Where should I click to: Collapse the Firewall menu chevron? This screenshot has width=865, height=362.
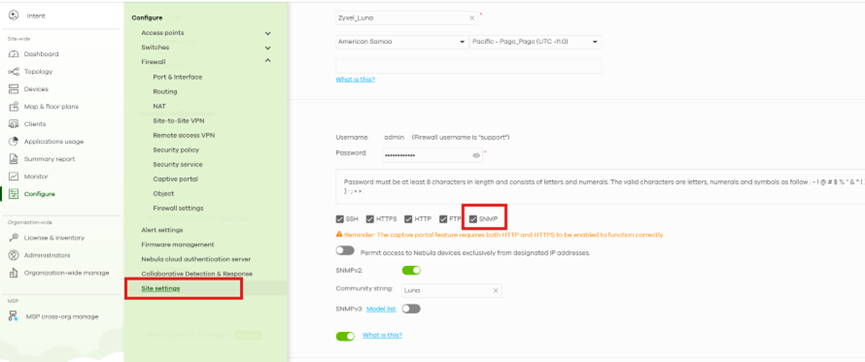268,61
